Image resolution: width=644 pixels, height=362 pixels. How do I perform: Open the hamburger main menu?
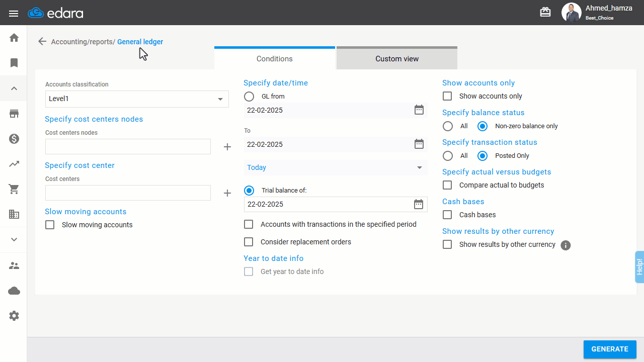coord(14,13)
